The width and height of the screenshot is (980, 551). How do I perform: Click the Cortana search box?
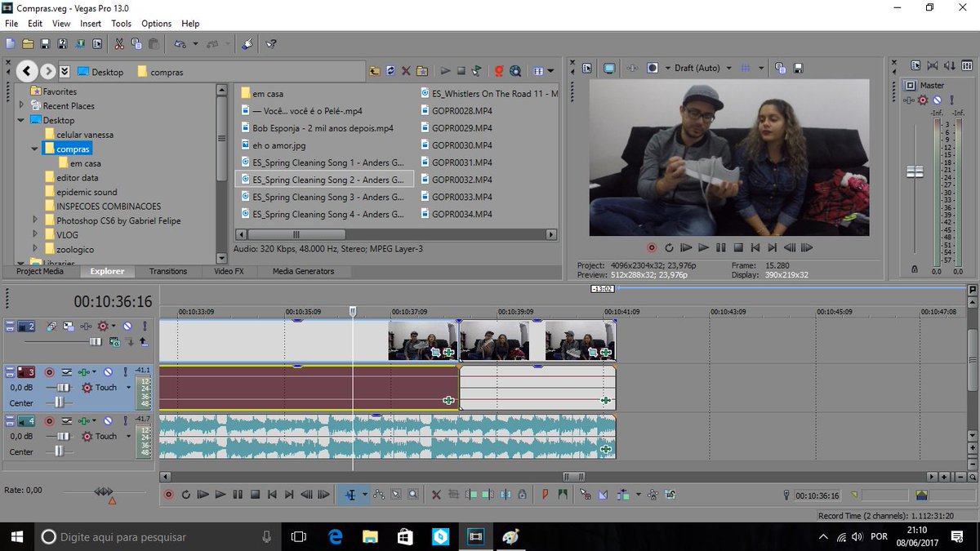coord(156,536)
